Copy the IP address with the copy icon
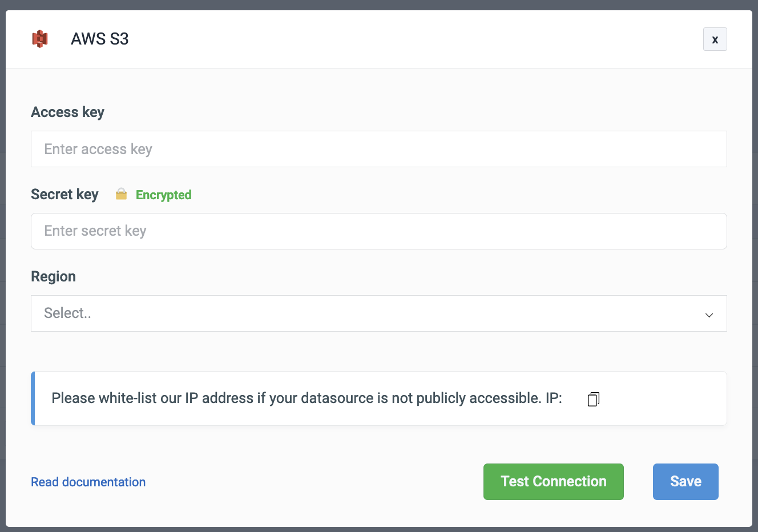The width and height of the screenshot is (758, 532). click(x=594, y=399)
